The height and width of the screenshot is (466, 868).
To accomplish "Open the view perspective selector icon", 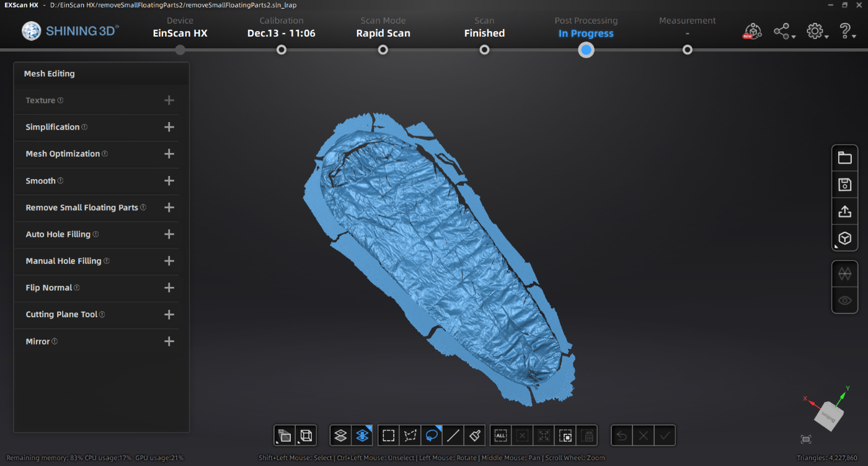I will click(x=285, y=436).
